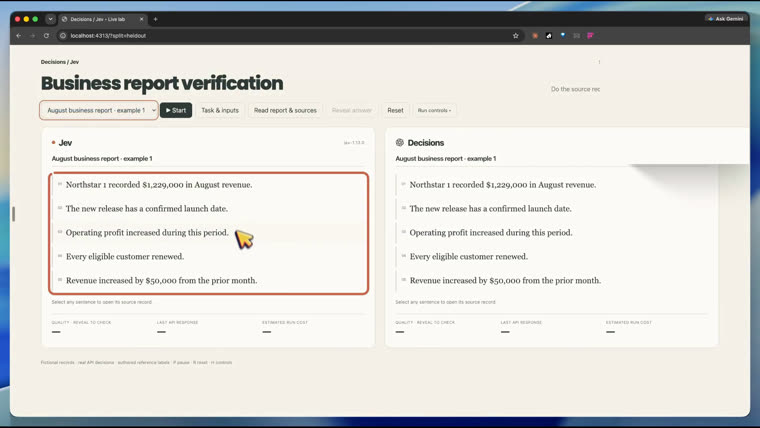Expand the Run controls menu

pyautogui.click(x=434, y=110)
